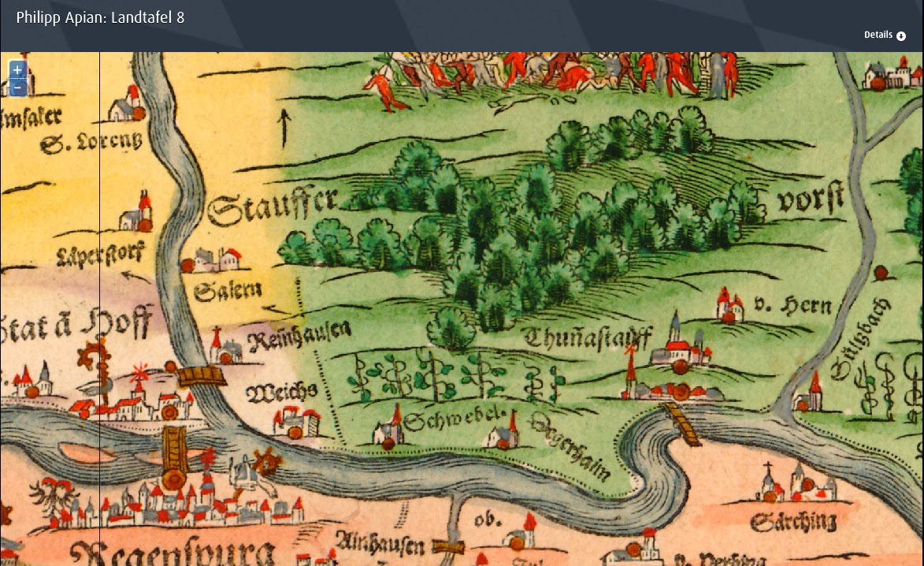
Task: Click the 'Schwebel' place name
Action: coord(455,418)
